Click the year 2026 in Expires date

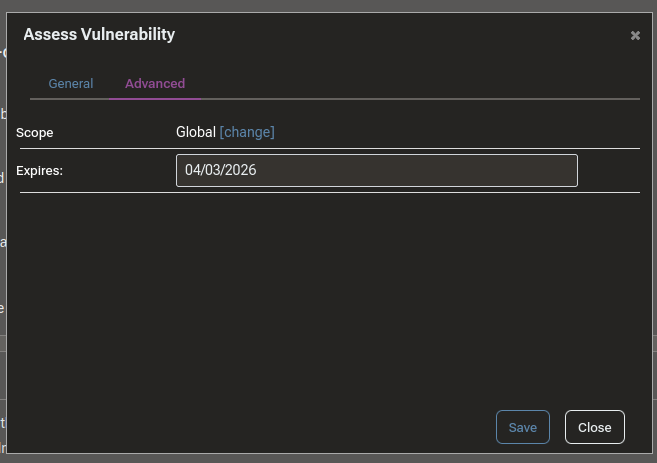(241, 170)
